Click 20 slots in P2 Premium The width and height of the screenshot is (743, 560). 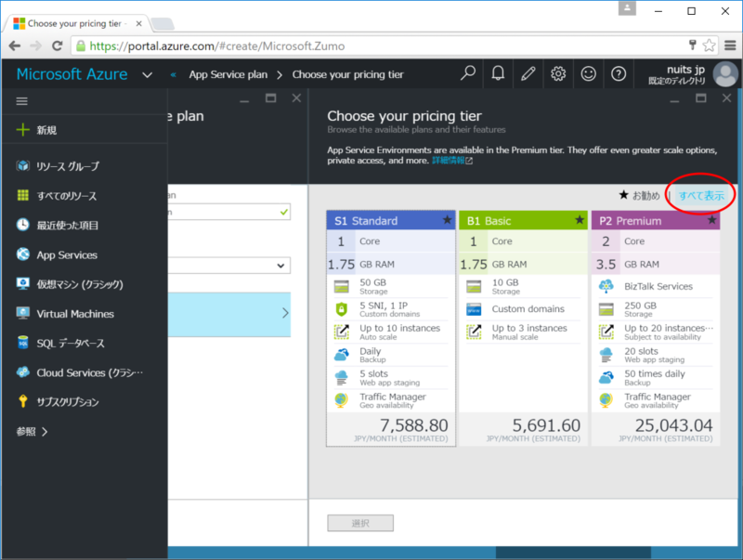pos(641,351)
